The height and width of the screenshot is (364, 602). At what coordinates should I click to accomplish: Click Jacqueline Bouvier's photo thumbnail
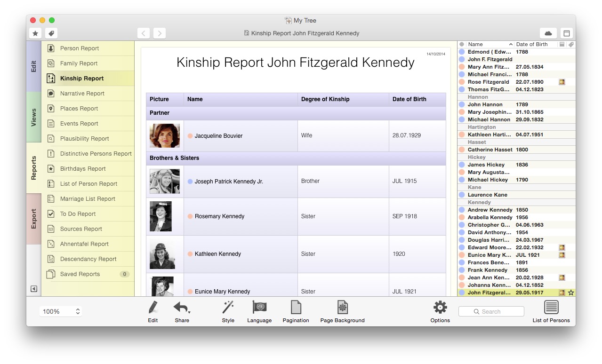165,135
